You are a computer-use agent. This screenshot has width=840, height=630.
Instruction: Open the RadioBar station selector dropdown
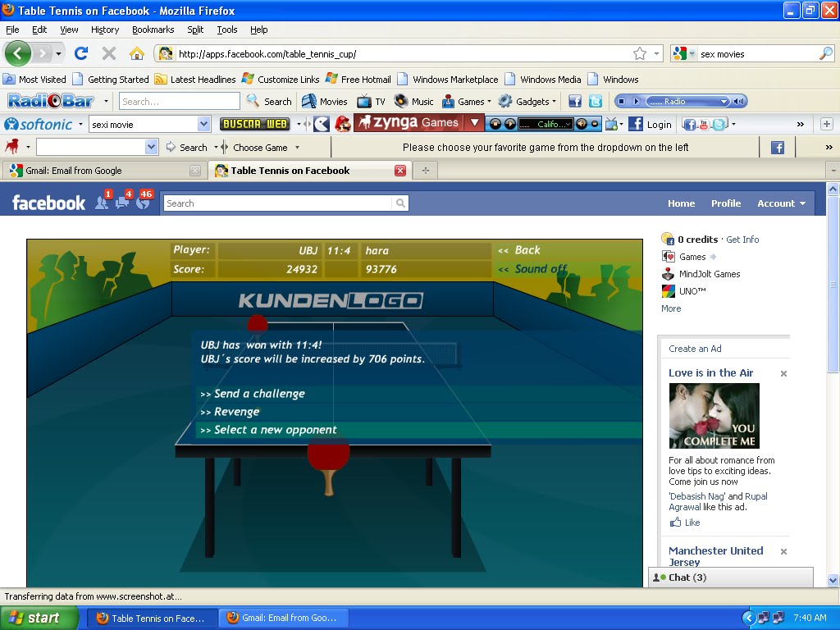(x=724, y=101)
